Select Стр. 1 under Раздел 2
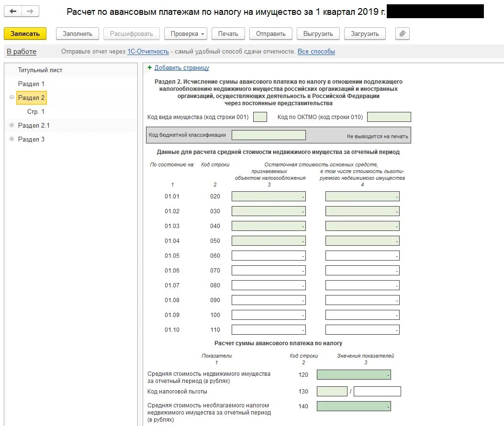504x426 pixels. pyautogui.click(x=36, y=111)
